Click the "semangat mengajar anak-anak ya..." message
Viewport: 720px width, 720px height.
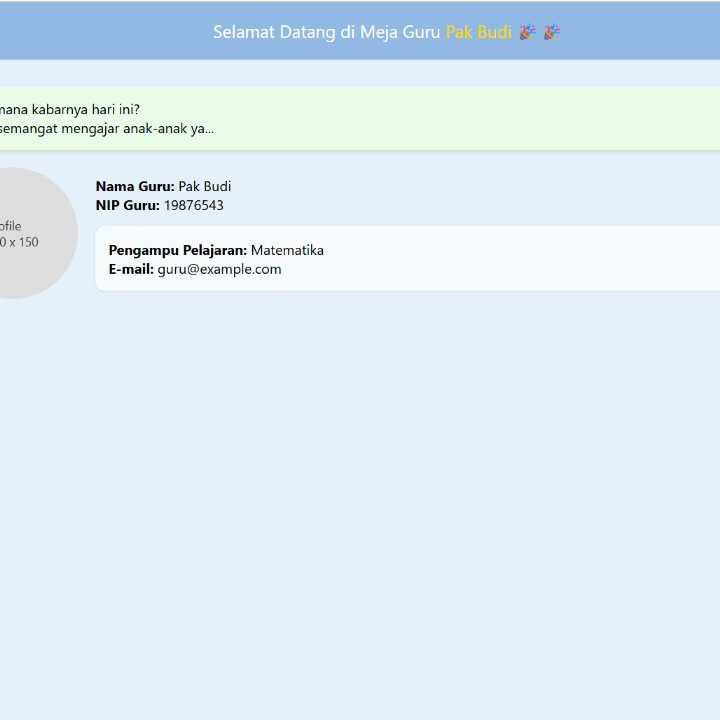pyautogui.click(x=105, y=128)
